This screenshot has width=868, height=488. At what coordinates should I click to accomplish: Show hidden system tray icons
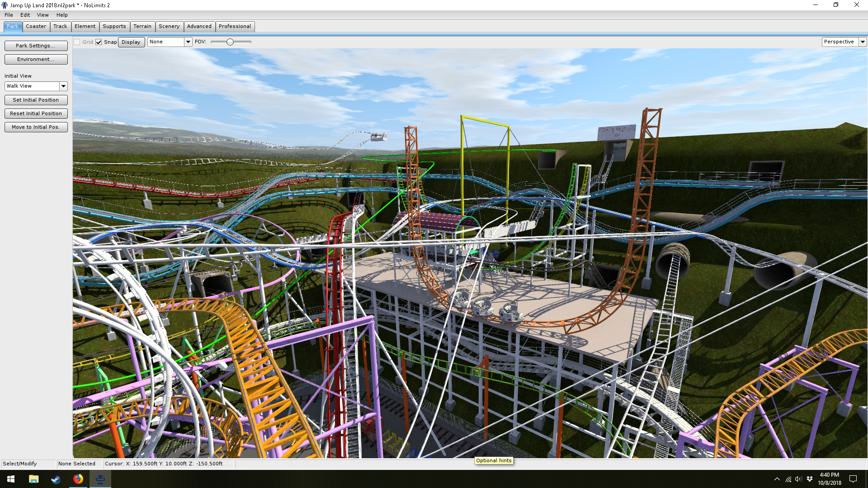click(x=777, y=479)
